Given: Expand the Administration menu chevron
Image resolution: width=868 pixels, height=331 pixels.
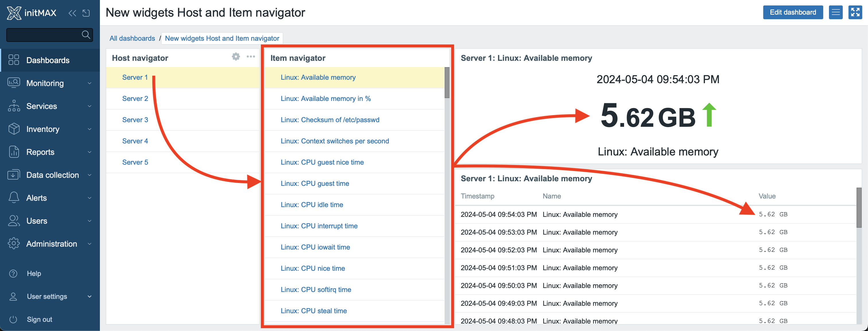Looking at the screenshot, I should pyautogui.click(x=89, y=244).
